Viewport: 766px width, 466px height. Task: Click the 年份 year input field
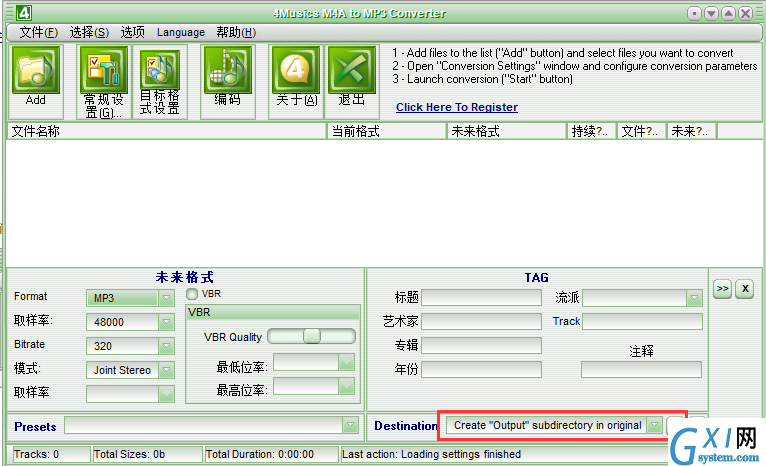[481, 369]
